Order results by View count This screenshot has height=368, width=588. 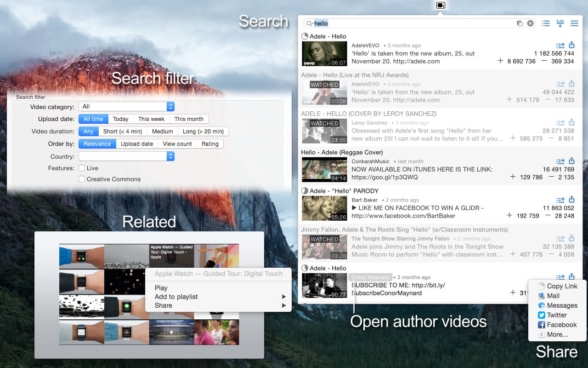click(177, 144)
